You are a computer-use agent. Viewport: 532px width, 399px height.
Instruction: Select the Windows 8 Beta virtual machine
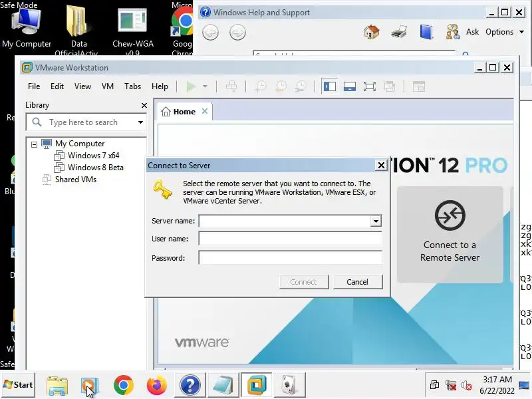coord(95,168)
